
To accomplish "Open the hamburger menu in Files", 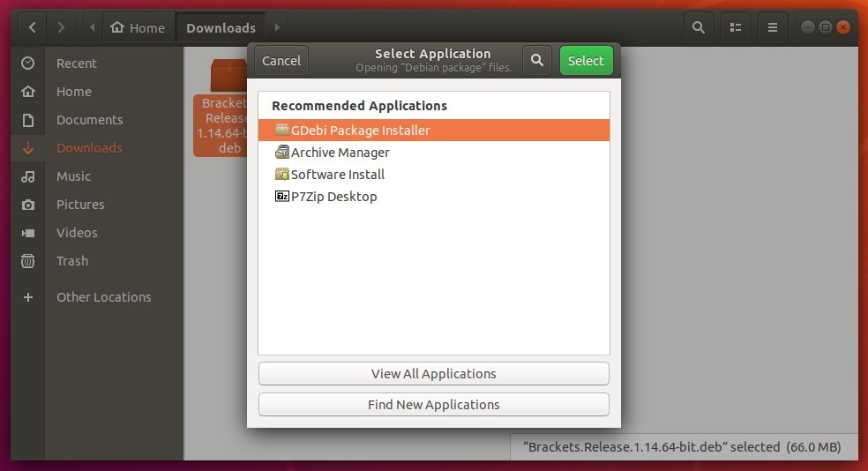I will pyautogui.click(x=773, y=27).
